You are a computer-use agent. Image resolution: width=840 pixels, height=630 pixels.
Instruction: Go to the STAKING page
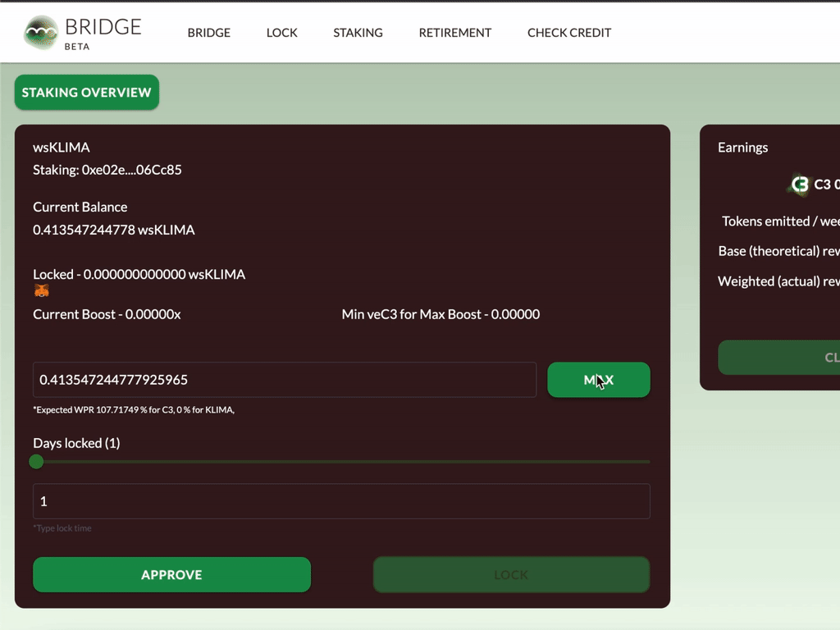point(358,33)
